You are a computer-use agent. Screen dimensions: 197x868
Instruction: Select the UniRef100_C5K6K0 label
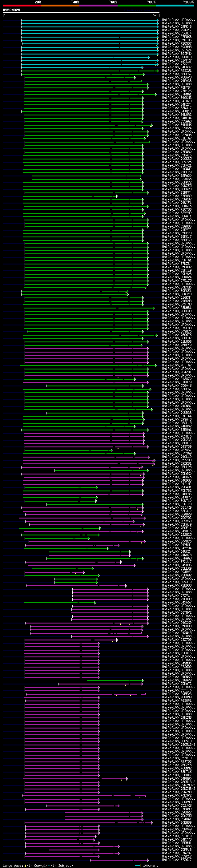coord(177,474)
